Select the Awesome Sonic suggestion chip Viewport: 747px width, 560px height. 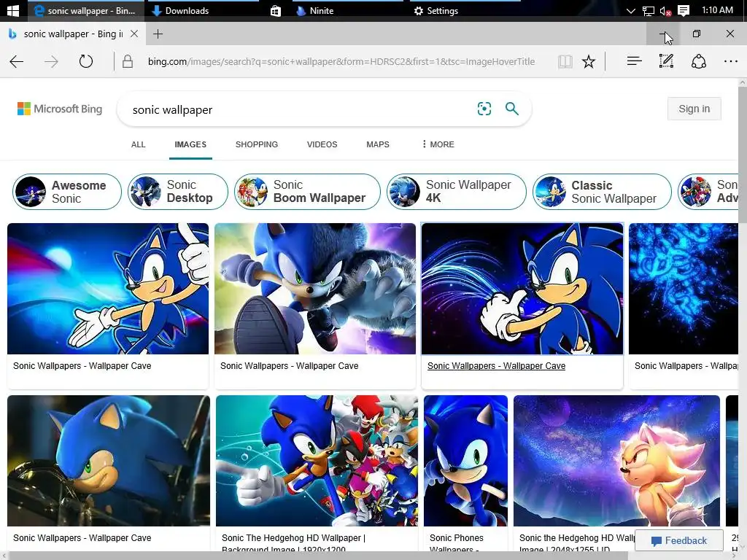click(x=67, y=192)
